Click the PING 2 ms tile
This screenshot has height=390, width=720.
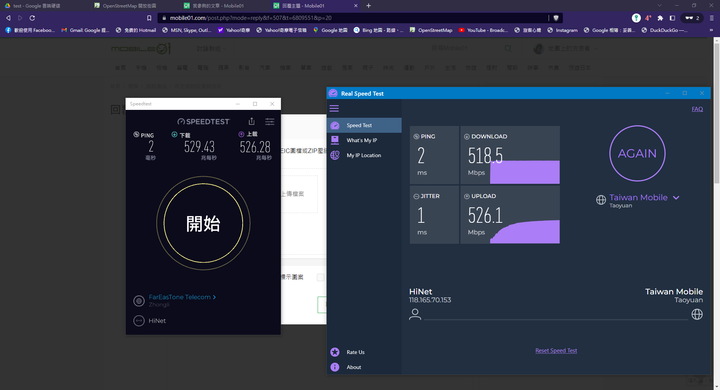tap(434, 155)
